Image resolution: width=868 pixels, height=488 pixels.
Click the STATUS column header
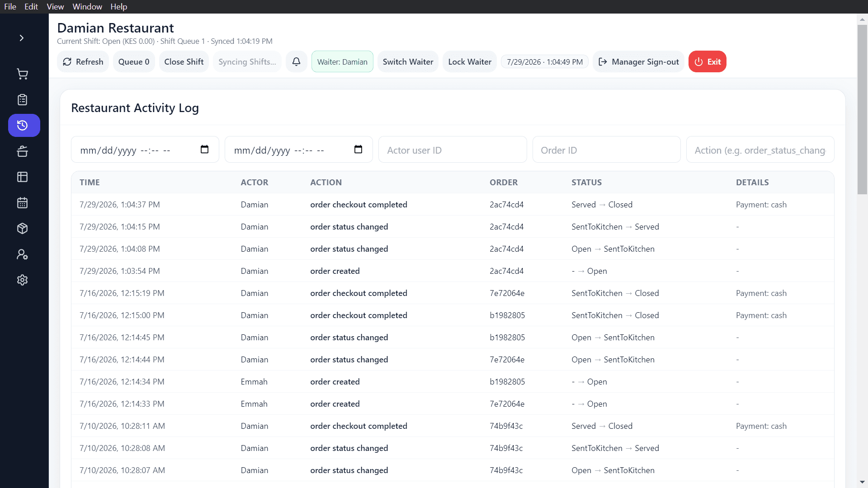(586, 183)
